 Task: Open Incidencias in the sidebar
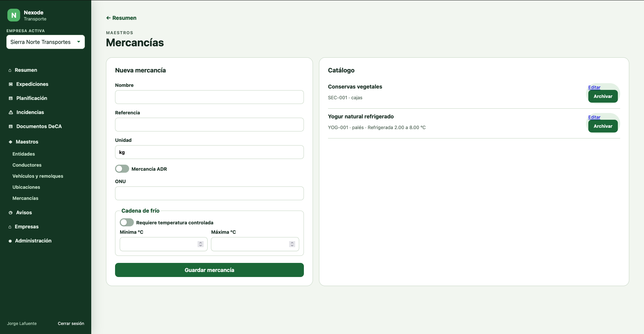tap(30, 112)
